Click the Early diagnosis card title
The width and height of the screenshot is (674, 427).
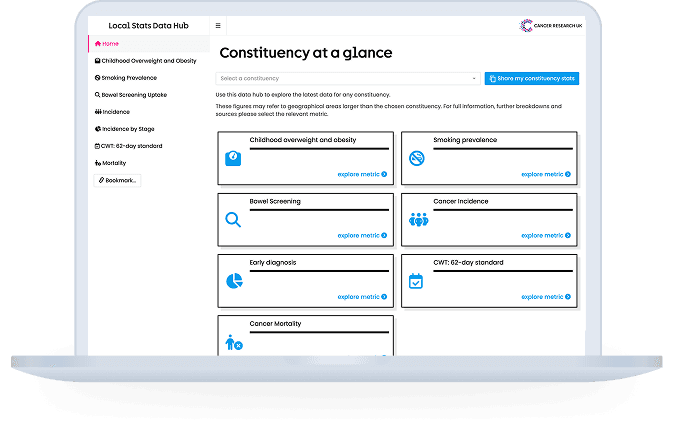click(273, 262)
